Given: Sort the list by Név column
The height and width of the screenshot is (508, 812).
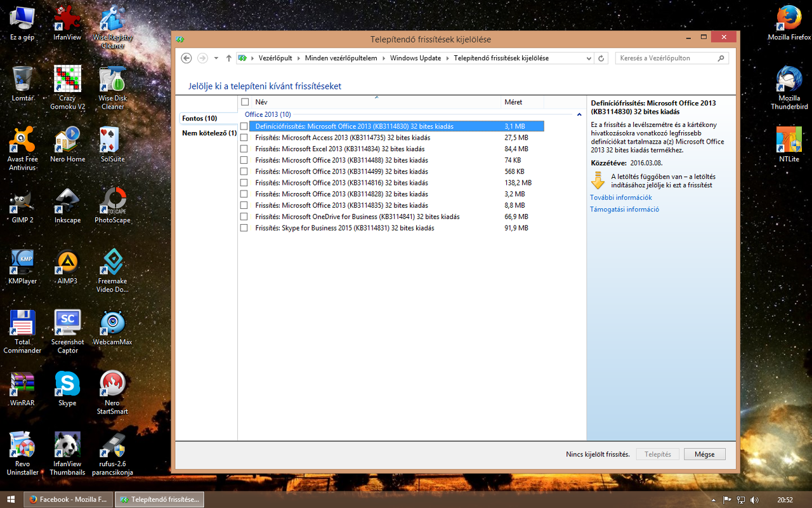Looking at the screenshot, I should (376, 102).
